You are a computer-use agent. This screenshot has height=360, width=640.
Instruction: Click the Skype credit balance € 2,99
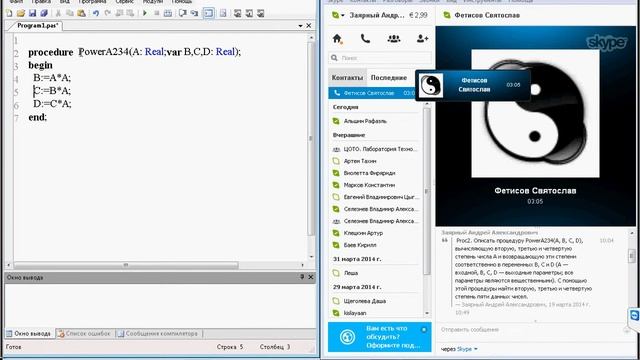coord(418,16)
